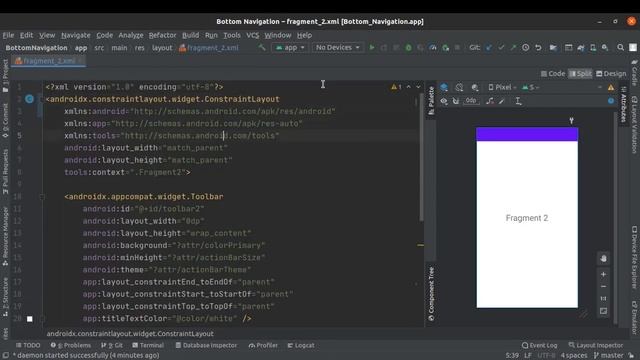The width and height of the screenshot is (640, 360).
Task: Switch to Code view mode
Action: (x=553, y=73)
